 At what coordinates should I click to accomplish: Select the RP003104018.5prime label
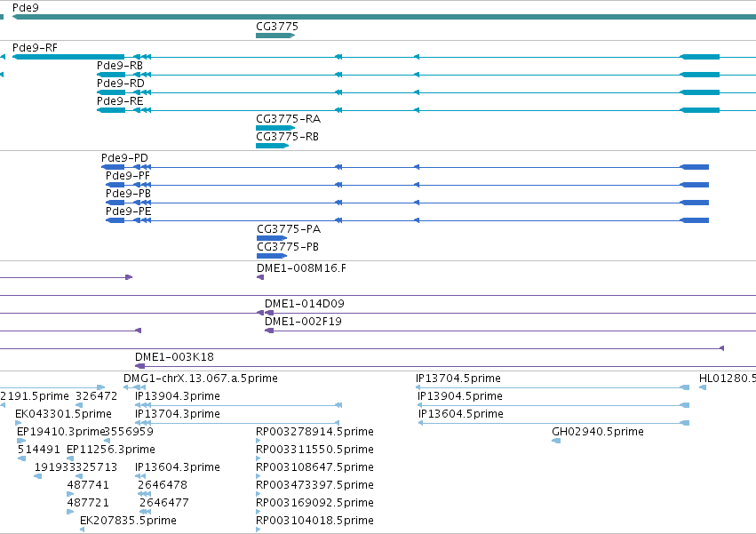click(x=314, y=521)
